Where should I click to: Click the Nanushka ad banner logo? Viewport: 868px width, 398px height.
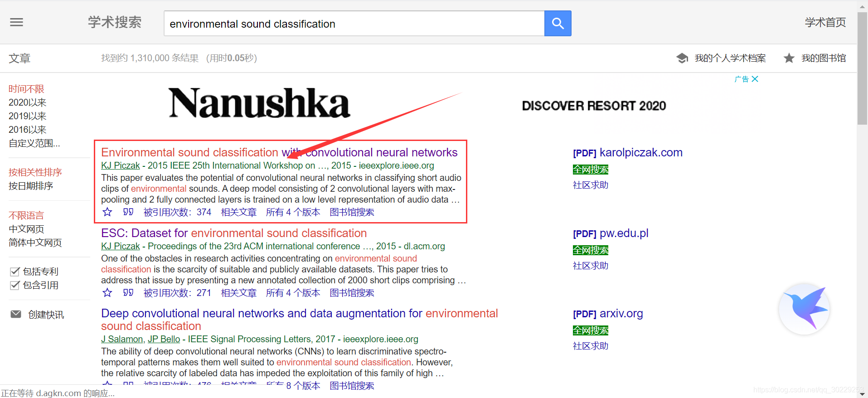pos(259,103)
